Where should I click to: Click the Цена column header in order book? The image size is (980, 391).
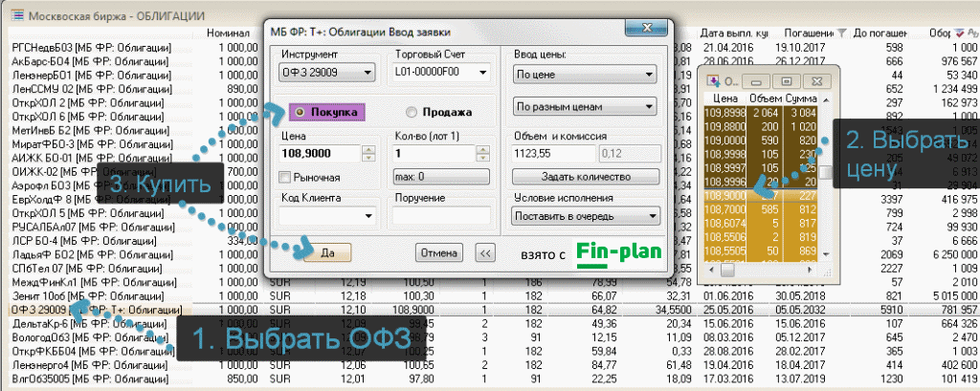[x=725, y=98]
